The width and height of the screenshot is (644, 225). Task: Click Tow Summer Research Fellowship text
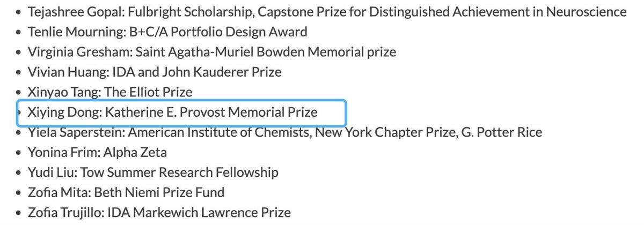click(179, 172)
